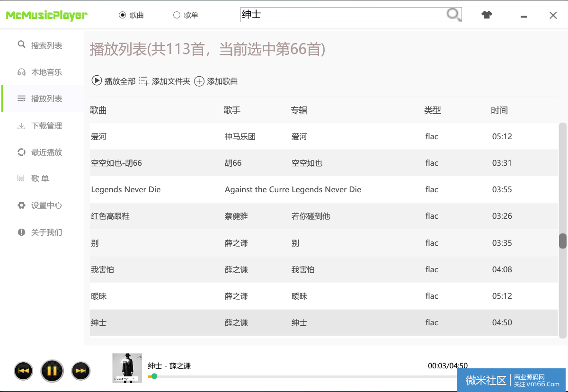This screenshot has height=392, width=568.
Task: Close the player window
Action: (553, 15)
